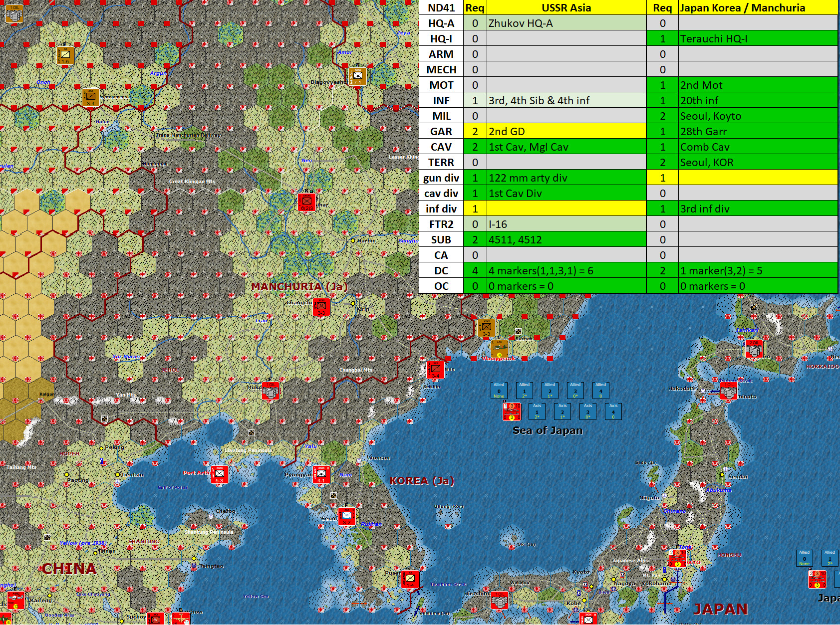This screenshot has height=625, width=840.
Task: Click the '4511, 4512' cell
Action: coord(566,239)
